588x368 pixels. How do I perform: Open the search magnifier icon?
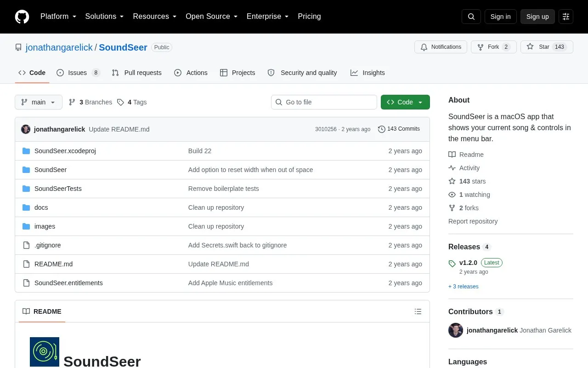[471, 17]
